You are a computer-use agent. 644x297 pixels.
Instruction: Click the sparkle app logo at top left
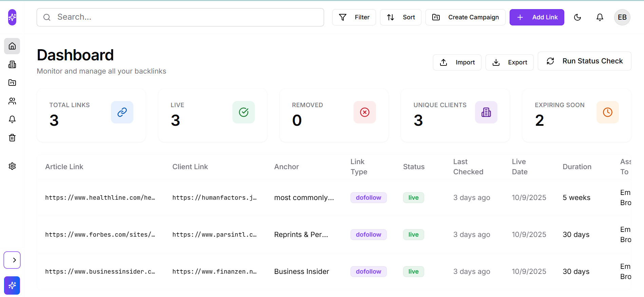(x=12, y=17)
